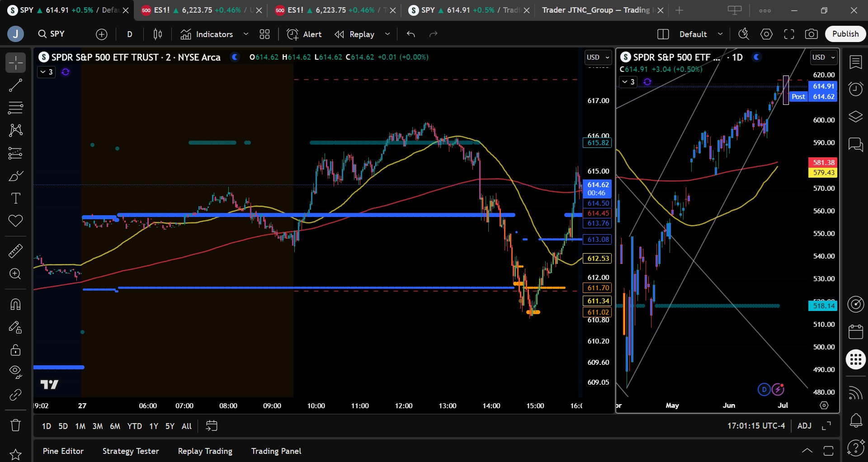Select the USD currency dropdown on daily chart
Viewport: 868px width, 462px height.
tap(824, 57)
